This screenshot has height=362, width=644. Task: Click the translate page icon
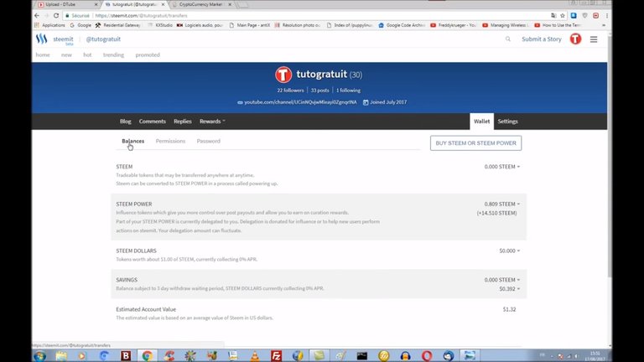(553, 16)
